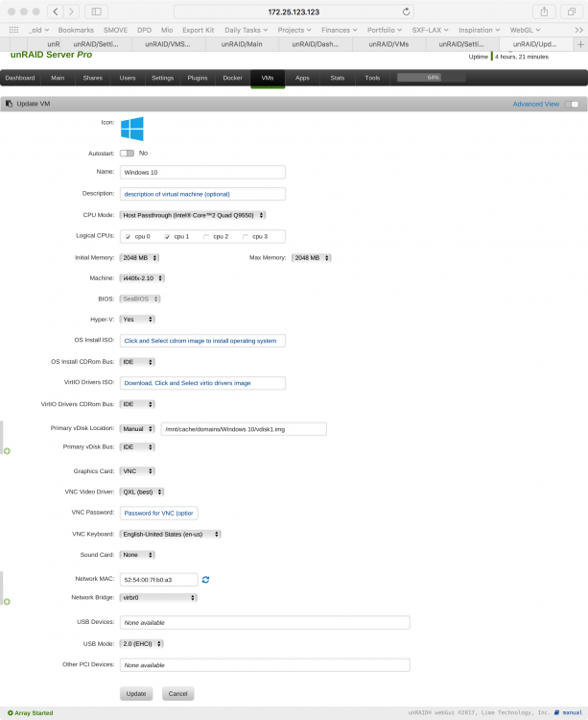Click the Description input field

[x=202, y=194]
